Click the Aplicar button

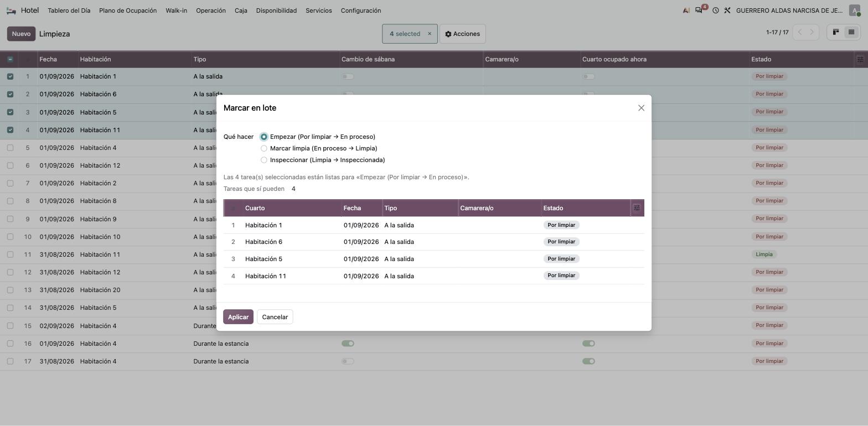click(238, 317)
